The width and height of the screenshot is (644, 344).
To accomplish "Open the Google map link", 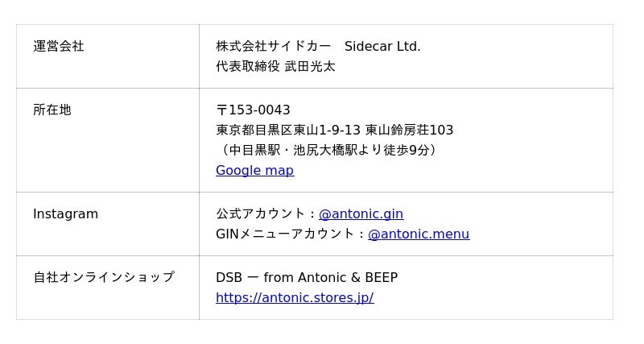I will point(254,171).
